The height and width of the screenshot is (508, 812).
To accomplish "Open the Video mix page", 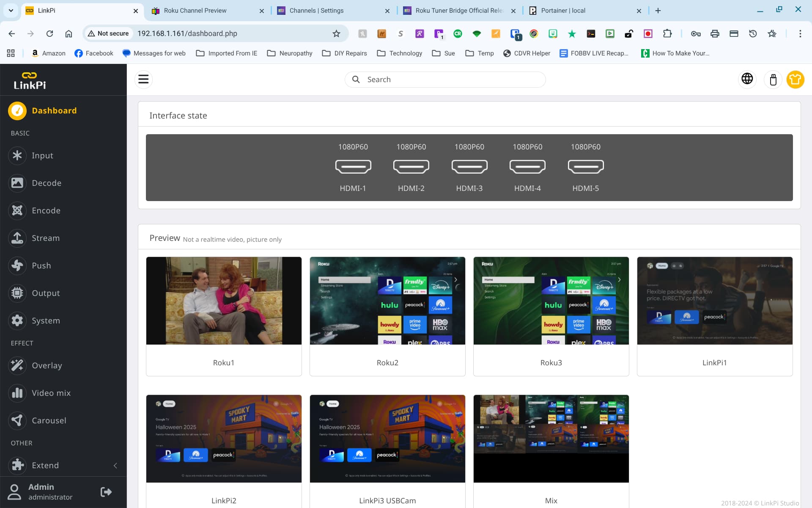I will pyautogui.click(x=51, y=393).
